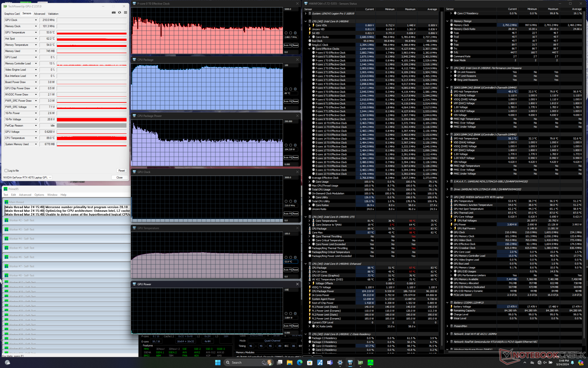Image resolution: width=588 pixels, height=368 pixels.
Task: Launch Microsoft Edge from the taskbar
Action: [300, 362]
